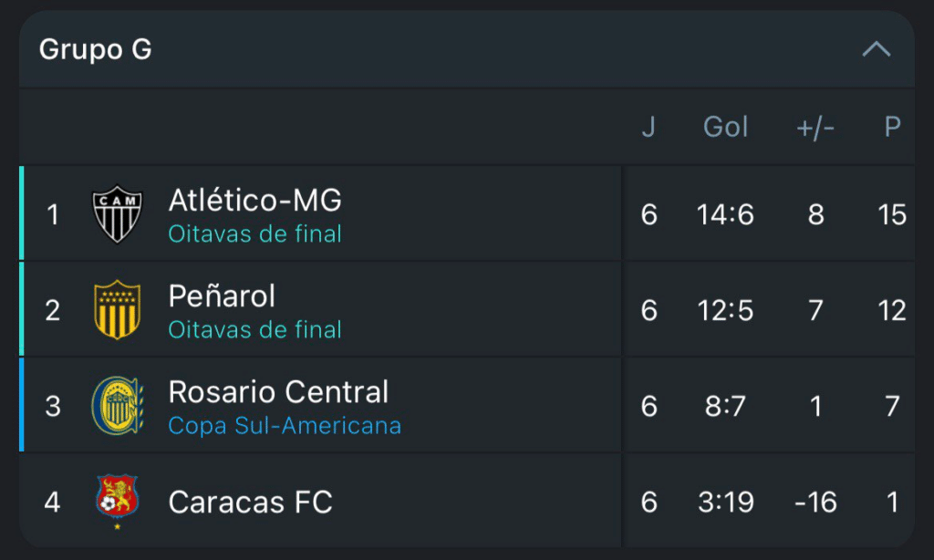Click the Gol column header
934x560 pixels.
pos(726,127)
